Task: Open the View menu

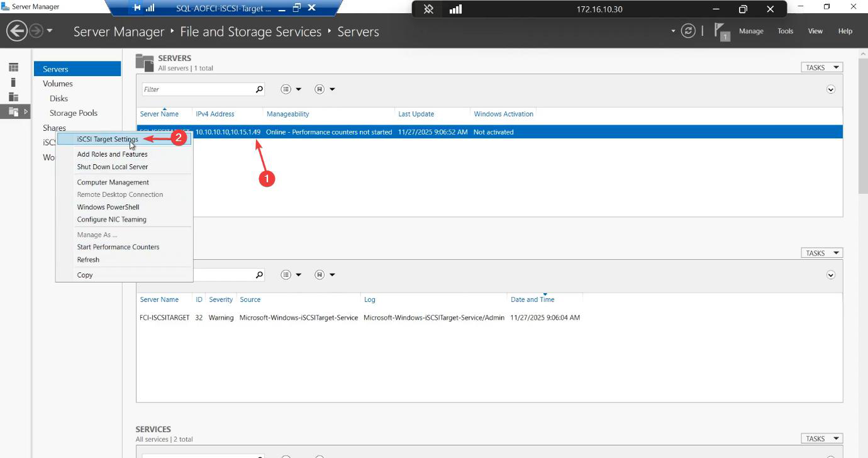Action: click(815, 31)
